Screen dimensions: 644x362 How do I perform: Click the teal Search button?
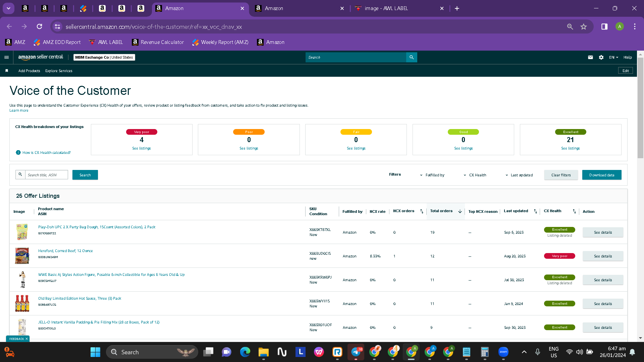[85, 175]
